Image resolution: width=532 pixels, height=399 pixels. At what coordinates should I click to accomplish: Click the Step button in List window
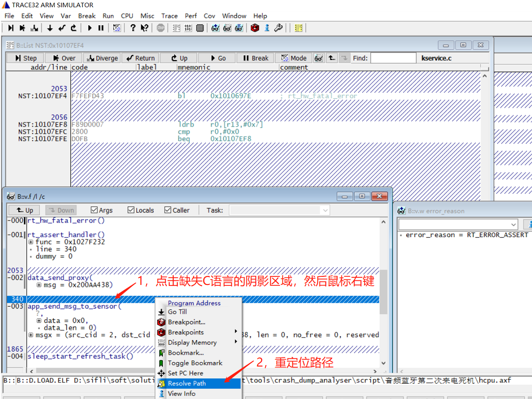(26, 58)
